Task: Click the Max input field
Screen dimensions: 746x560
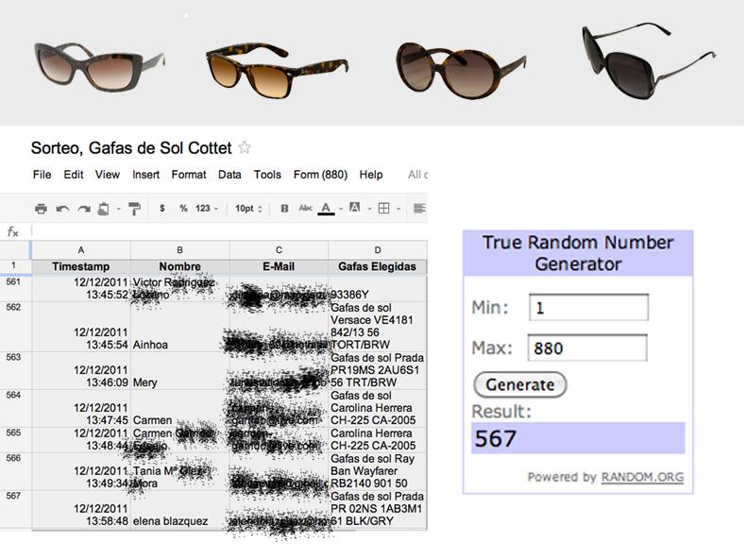Action: point(587,348)
